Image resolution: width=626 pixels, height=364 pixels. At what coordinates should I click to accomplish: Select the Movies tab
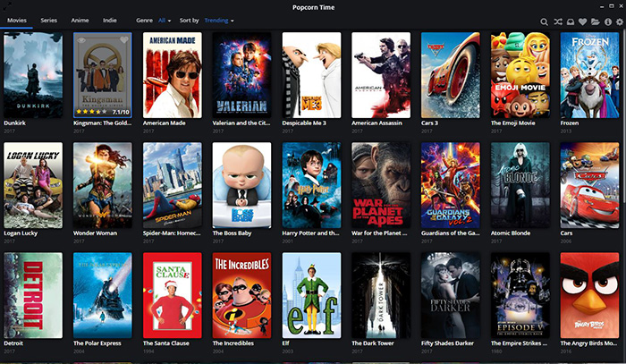(x=16, y=20)
